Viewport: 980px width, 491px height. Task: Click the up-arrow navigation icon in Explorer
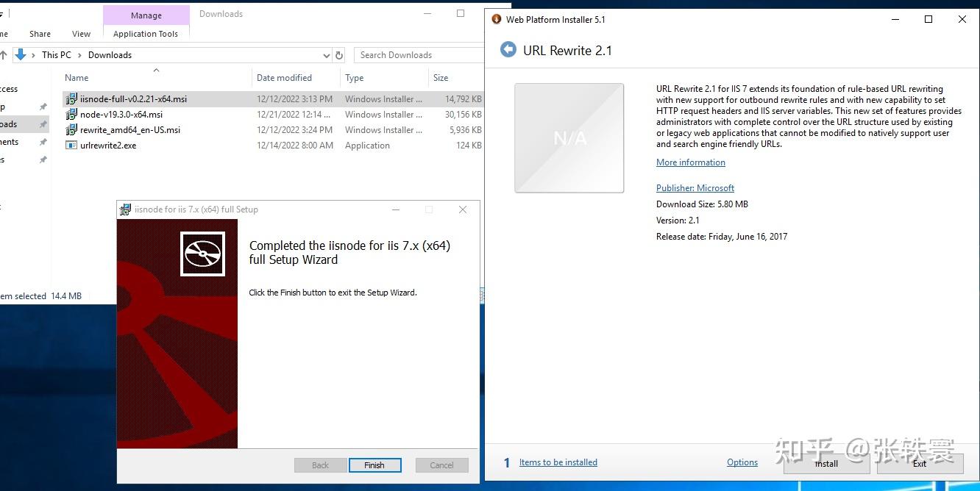tap(6, 54)
